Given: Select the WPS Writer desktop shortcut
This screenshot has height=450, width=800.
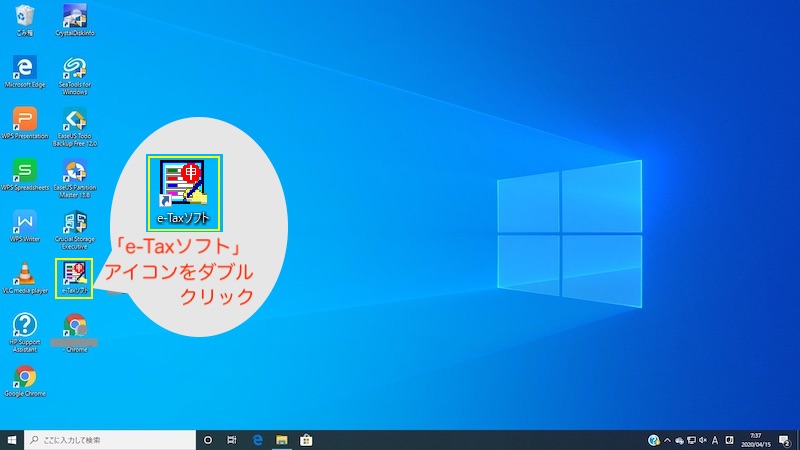Looking at the screenshot, I should tap(24, 226).
